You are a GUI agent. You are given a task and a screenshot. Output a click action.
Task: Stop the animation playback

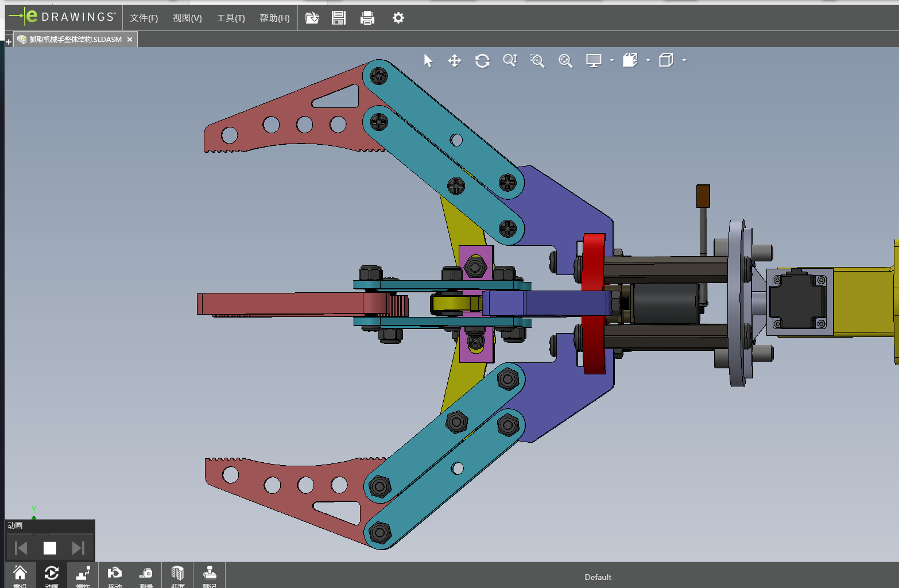[50, 548]
